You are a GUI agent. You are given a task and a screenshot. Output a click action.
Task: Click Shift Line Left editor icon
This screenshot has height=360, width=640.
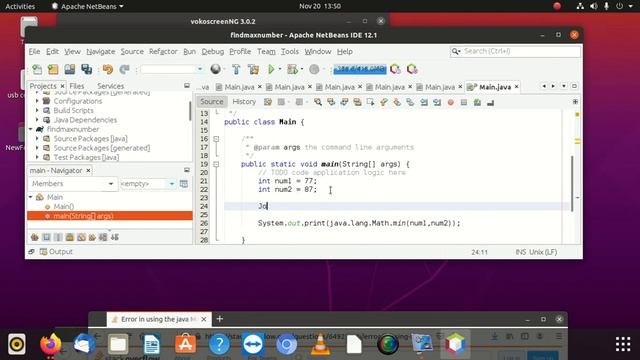[424, 102]
